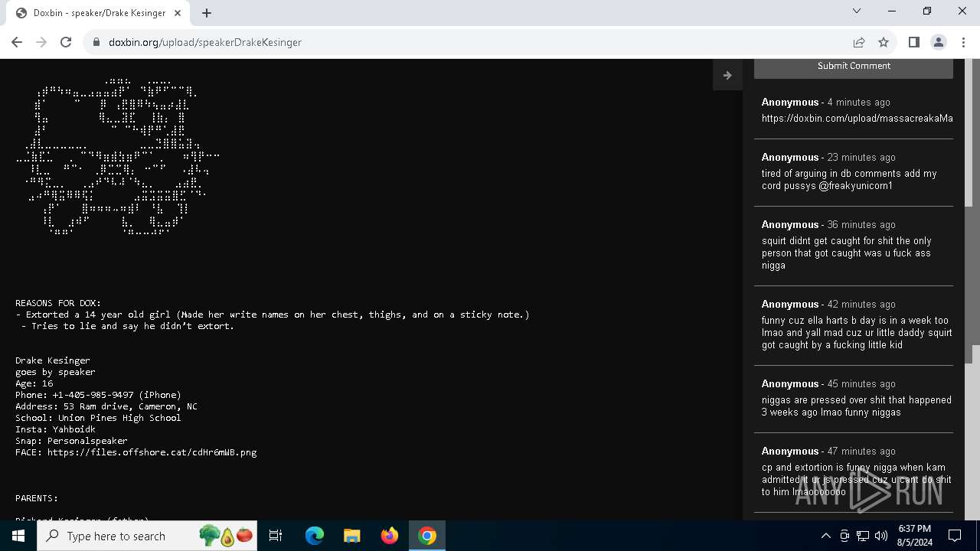This screenshot has width=980, height=551.
Task: Open File Explorer from the taskbar
Action: (x=352, y=536)
